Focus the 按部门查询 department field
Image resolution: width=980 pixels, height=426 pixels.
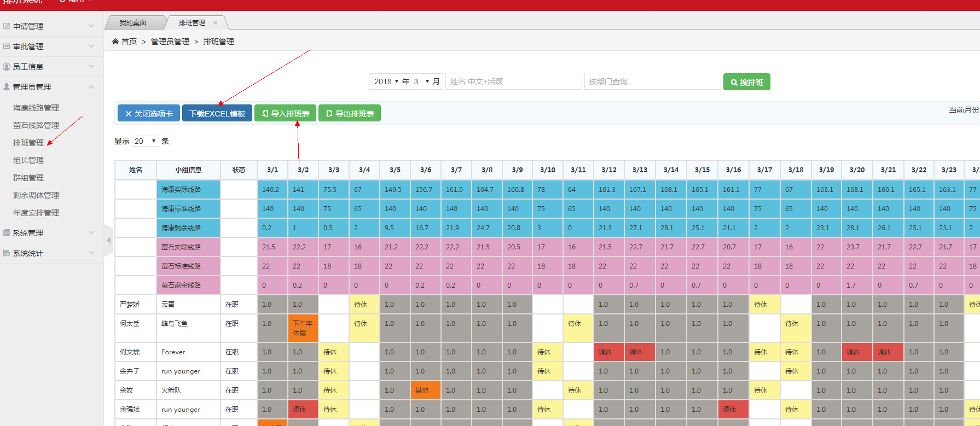(x=653, y=81)
